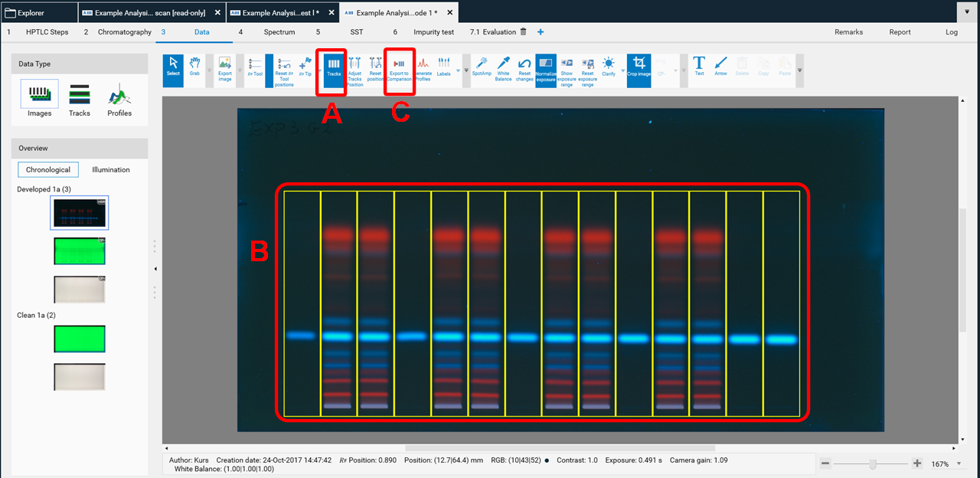Select the green Clean 1a thumbnail
Viewport: 980px width, 478px height.
pos(80,339)
